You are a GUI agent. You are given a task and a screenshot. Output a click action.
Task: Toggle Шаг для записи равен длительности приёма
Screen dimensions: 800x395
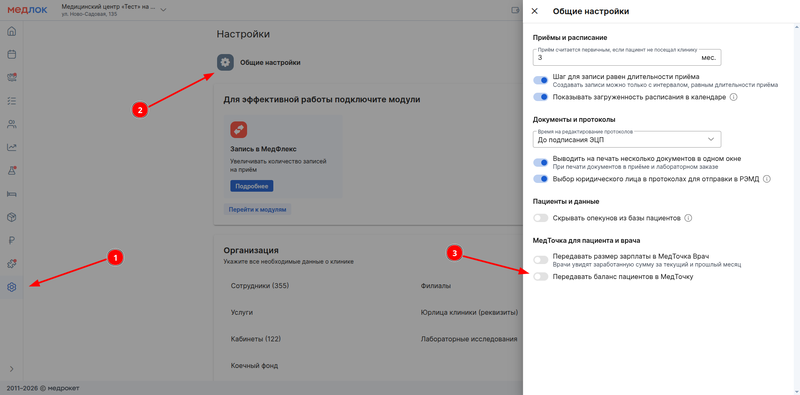coord(540,80)
